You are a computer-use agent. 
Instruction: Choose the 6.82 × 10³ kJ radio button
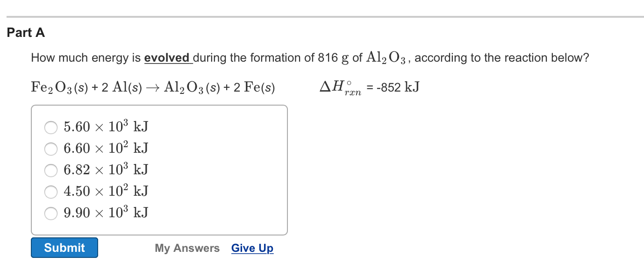(x=51, y=170)
